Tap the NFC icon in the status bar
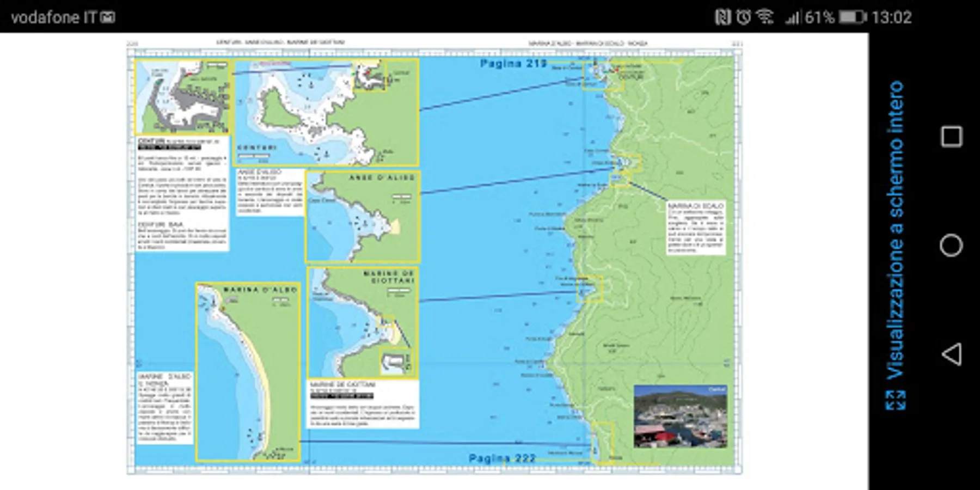 722,17
